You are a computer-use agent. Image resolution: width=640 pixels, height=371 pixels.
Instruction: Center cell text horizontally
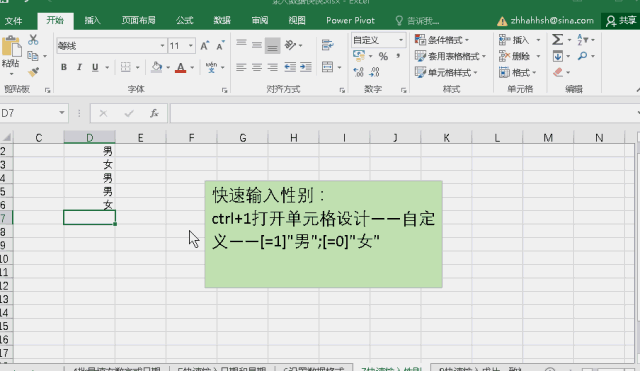(x=257, y=67)
